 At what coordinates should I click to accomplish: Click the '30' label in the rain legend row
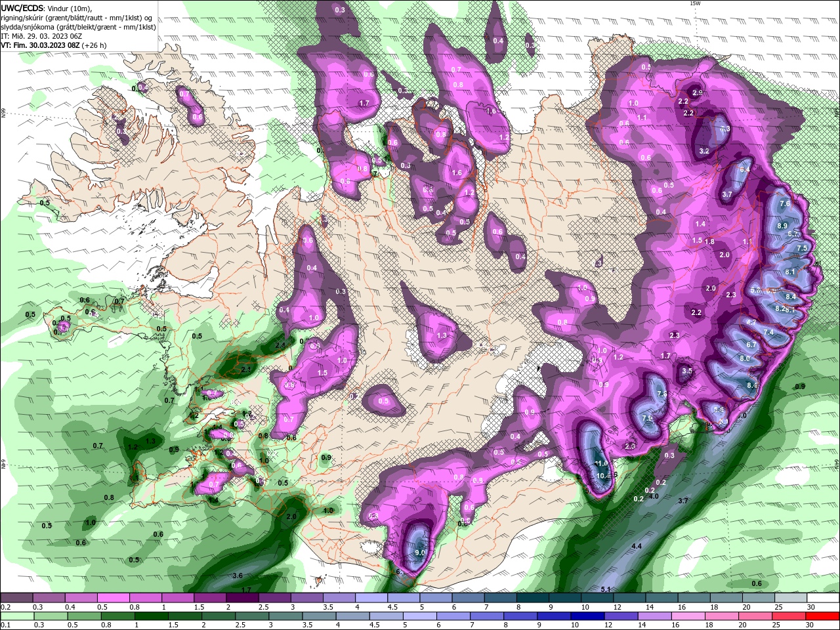pos(811,625)
